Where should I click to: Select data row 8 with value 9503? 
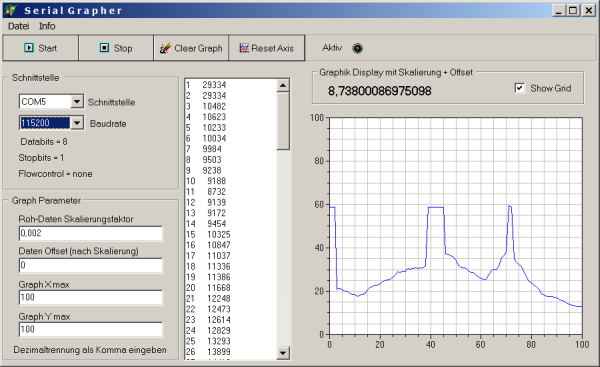coord(231,160)
